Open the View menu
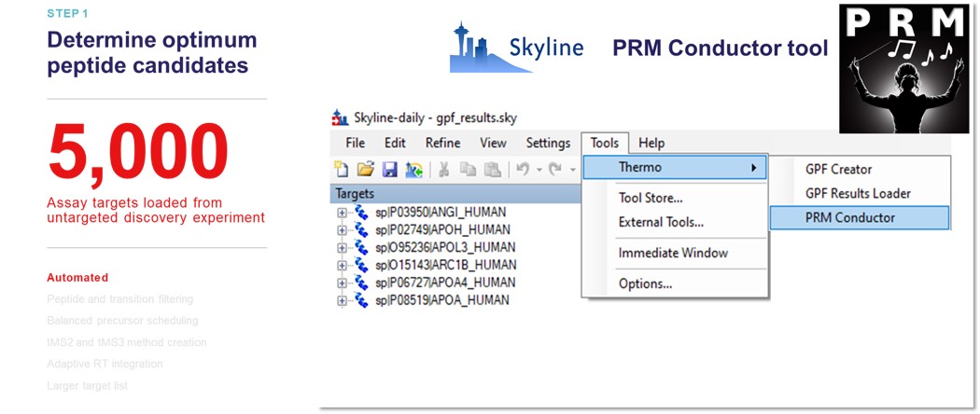The height and width of the screenshot is (414, 980). coord(493,143)
